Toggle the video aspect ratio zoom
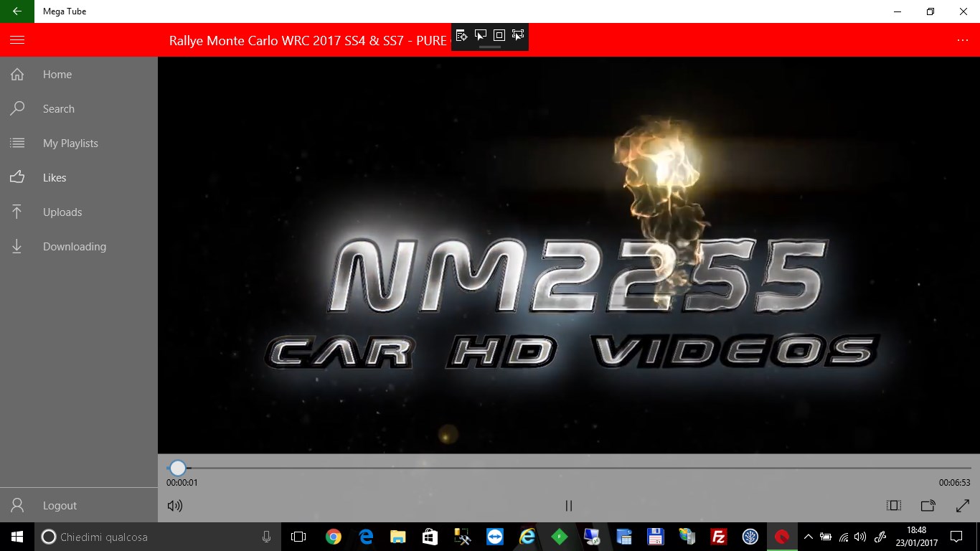Screen dimensions: 980x551 (894, 506)
